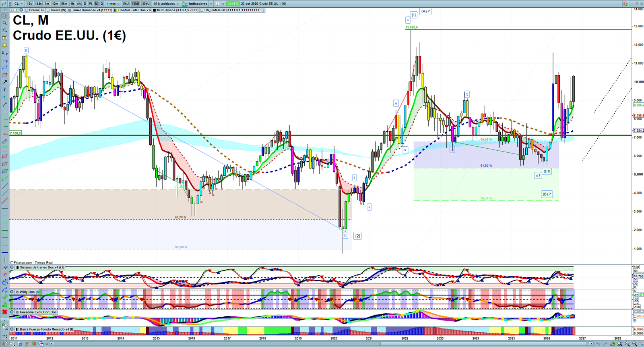Click the Multi Avisos black color swatch

(155, 10)
